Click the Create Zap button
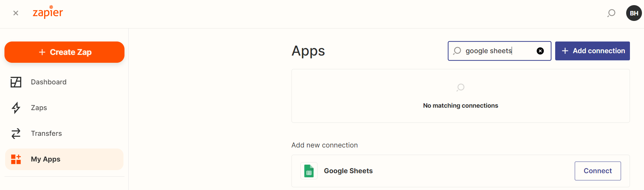Viewport: 644px width, 190px height. tap(64, 52)
